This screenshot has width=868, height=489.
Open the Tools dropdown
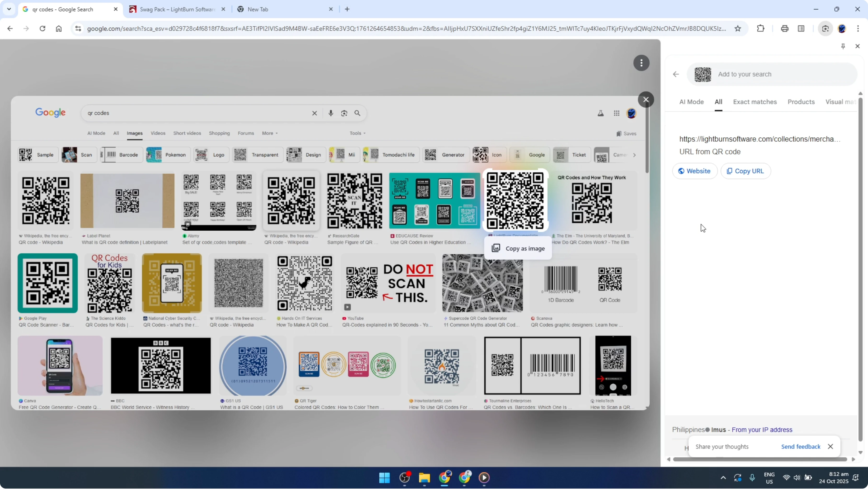(x=357, y=133)
